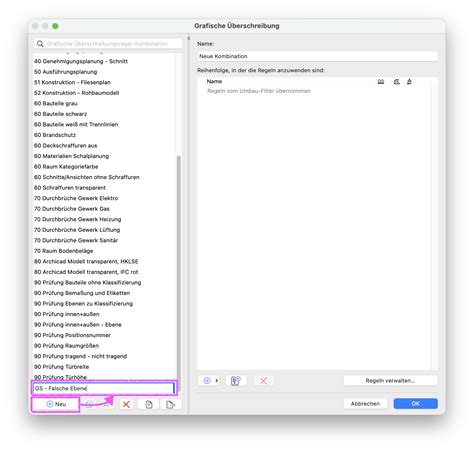The width and height of the screenshot is (474, 452).
Task: Click the grayed remove rule X icon
Action: 263,381
